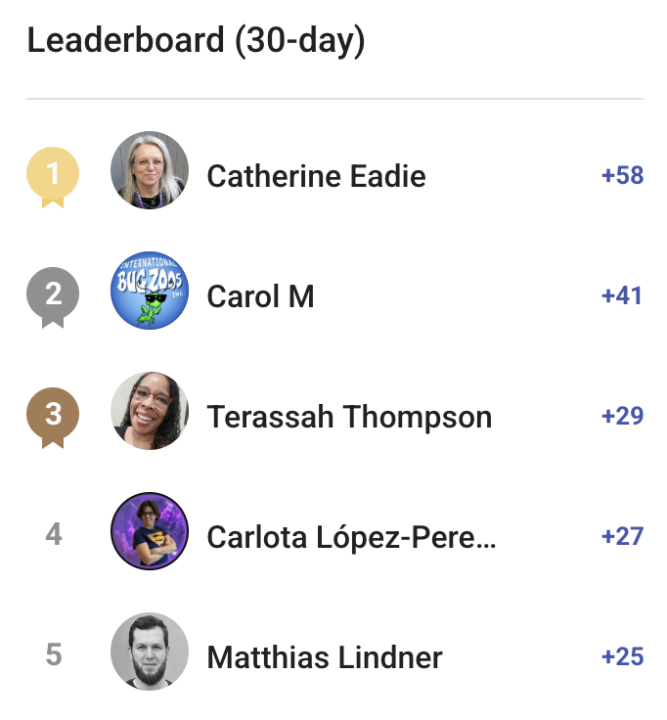This screenshot has height=720, width=667.
Task: Open Carlota López-Pere's purple avatar
Action: pyautogui.click(x=150, y=531)
